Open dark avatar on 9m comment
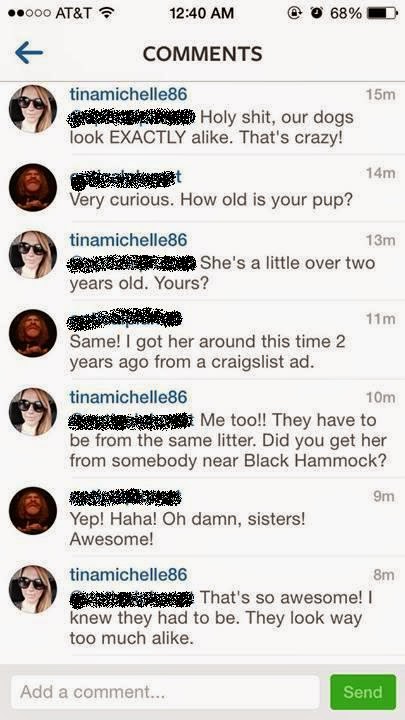The height and width of the screenshot is (720, 405). coord(33,511)
